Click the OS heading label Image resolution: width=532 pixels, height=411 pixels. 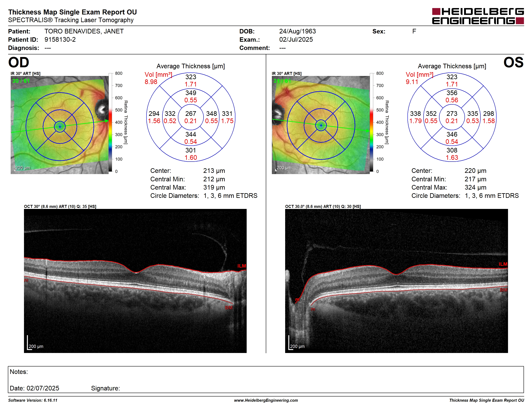(513, 62)
